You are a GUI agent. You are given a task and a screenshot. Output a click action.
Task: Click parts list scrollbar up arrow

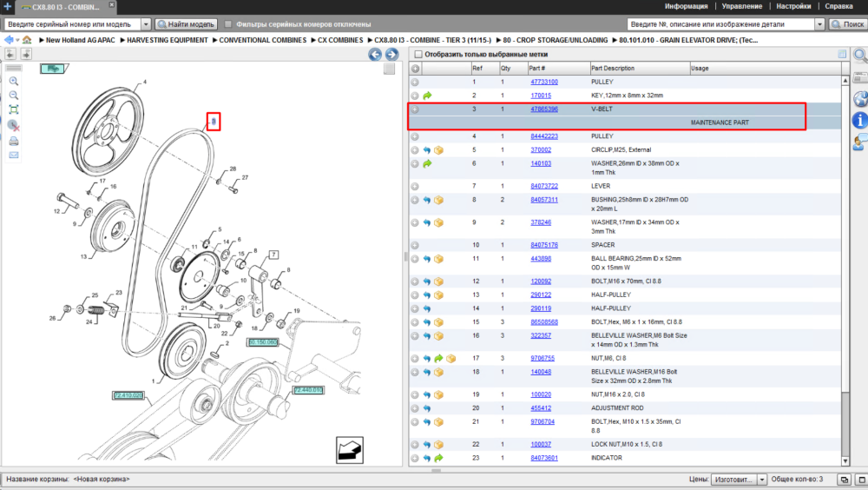(x=845, y=81)
